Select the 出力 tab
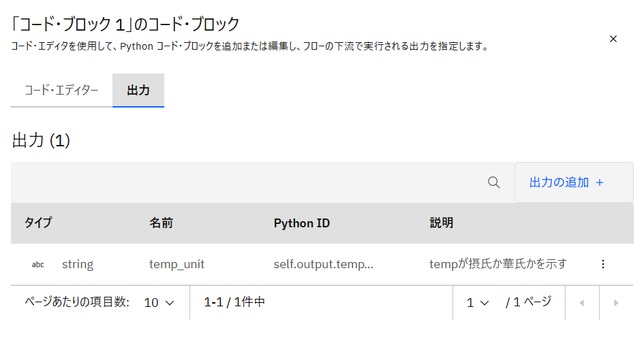The image size is (644, 341). click(138, 91)
